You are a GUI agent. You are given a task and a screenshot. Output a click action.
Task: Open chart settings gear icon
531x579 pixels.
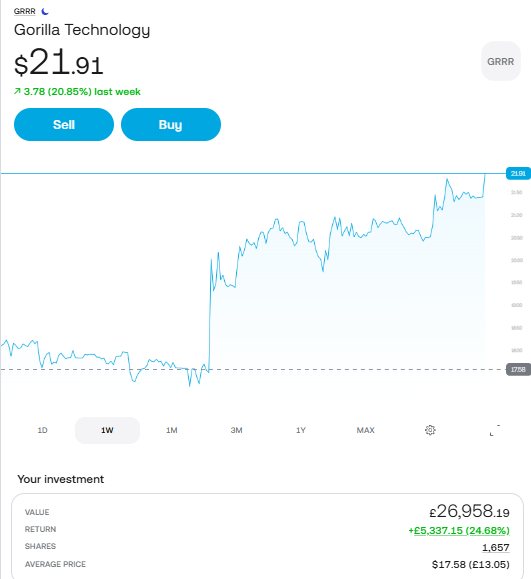click(x=430, y=430)
